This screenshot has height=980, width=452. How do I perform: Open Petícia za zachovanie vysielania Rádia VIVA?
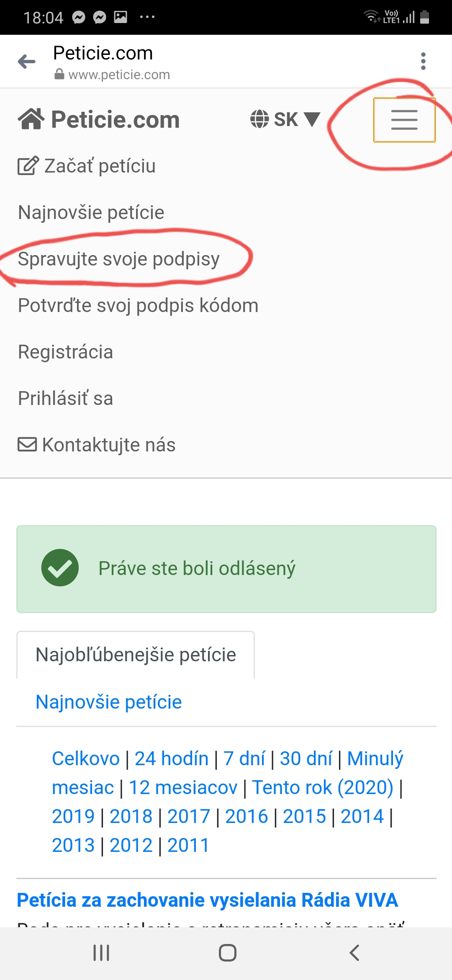coord(208,900)
